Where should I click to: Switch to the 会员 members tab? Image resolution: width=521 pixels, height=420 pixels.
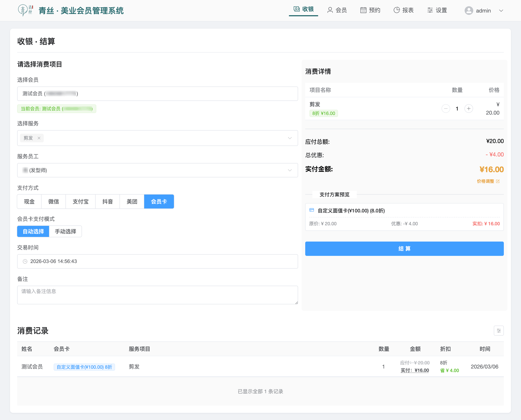pos(337,10)
